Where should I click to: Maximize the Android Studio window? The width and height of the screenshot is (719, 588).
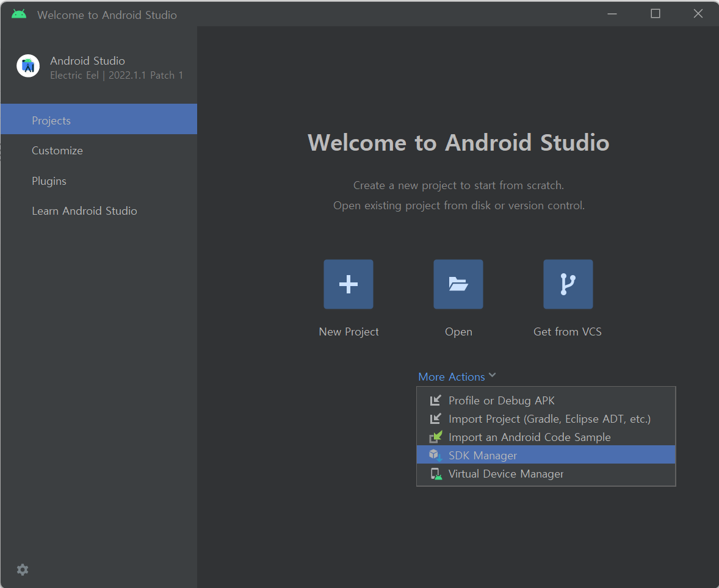tap(656, 14)
